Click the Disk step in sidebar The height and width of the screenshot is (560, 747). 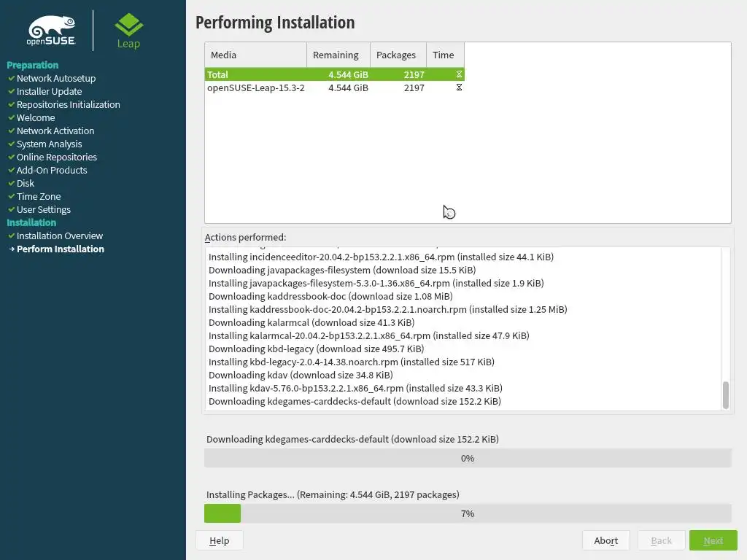point(26,183)
